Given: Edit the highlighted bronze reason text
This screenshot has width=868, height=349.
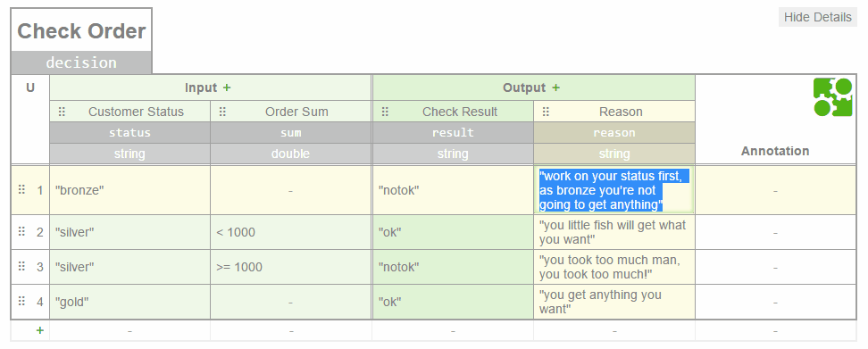Looking at the screenshot, I should coord(614,190).
